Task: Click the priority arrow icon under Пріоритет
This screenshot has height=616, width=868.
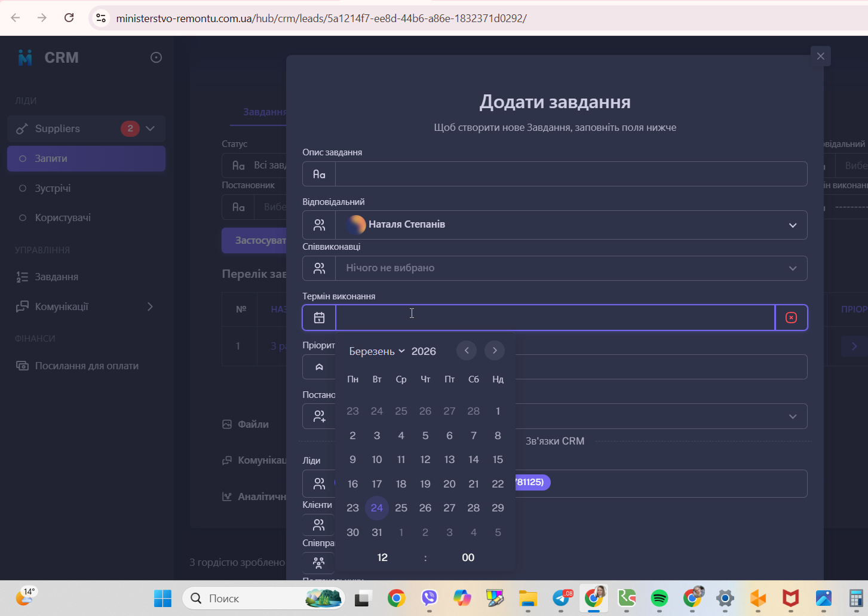Action: tap(319, 367)
